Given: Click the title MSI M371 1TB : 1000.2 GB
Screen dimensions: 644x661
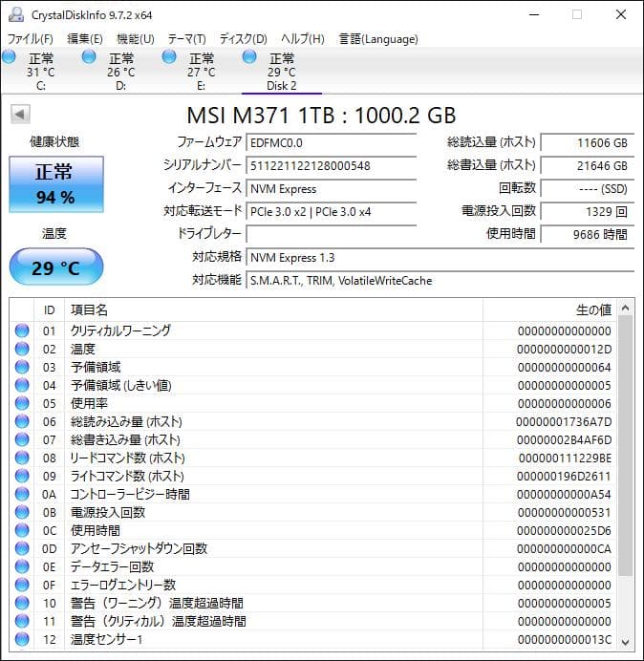Looking at the screenshot, I should tap(321, 116).
